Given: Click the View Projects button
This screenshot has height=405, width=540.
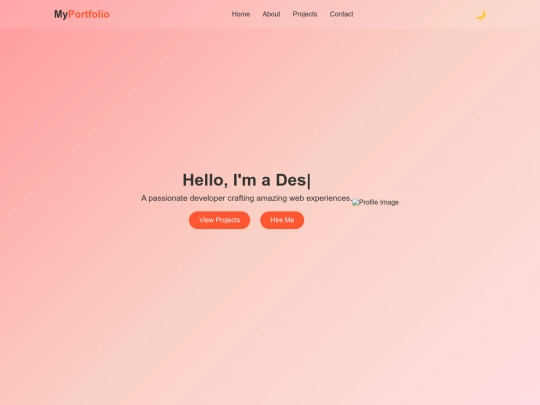Looking at the screenshot, I should click(219, 220).
